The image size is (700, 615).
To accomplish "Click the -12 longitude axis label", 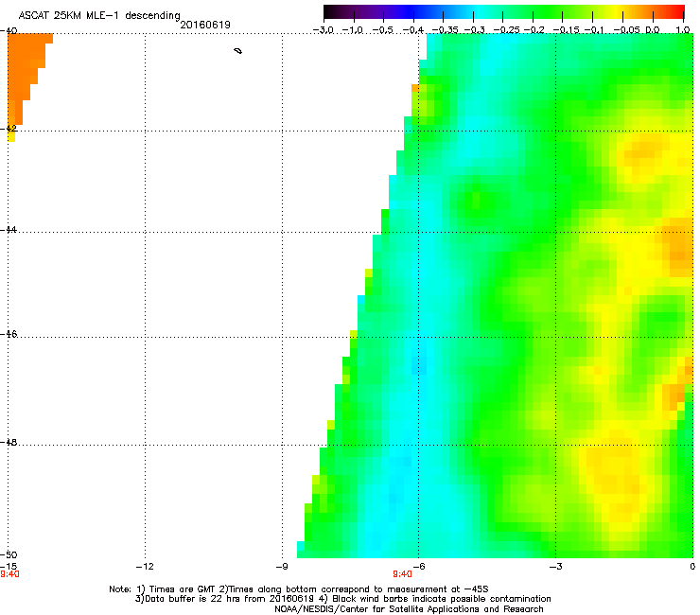I will (x=144, y=567).
